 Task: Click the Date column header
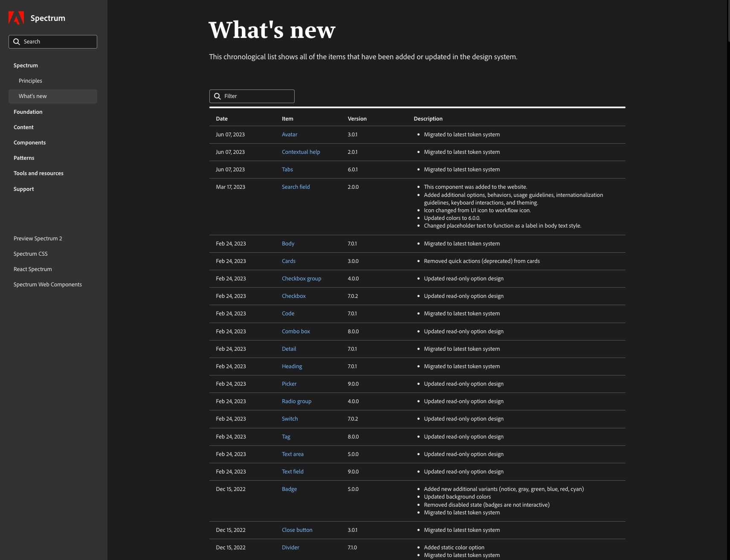(222, 119)
